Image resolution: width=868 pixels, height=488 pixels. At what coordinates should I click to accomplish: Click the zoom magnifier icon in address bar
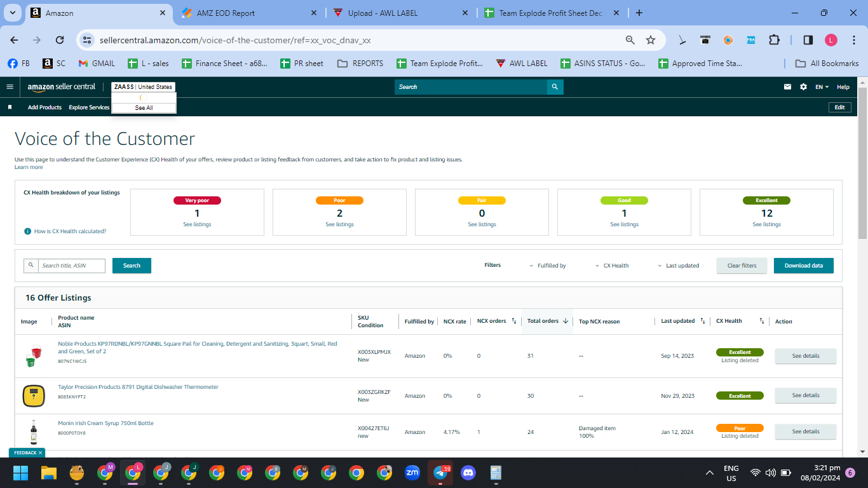pyautogui.click(x=630, y=40)
